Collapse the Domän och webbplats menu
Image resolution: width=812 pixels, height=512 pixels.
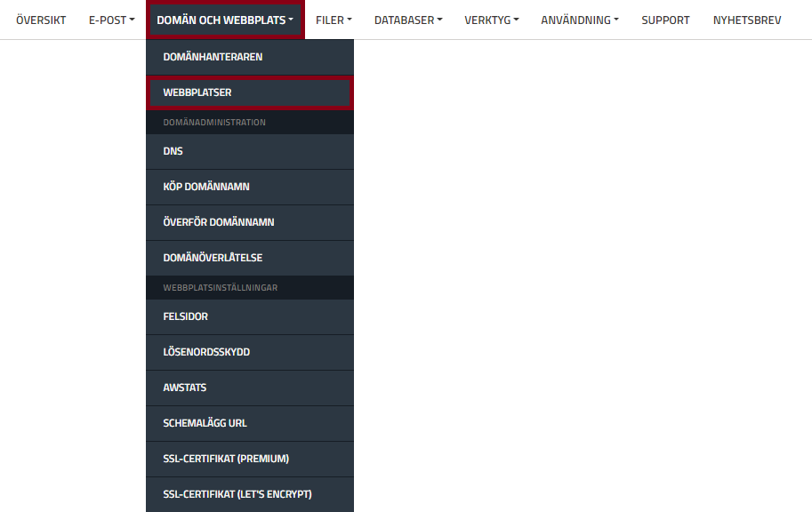tap(225, 20)
